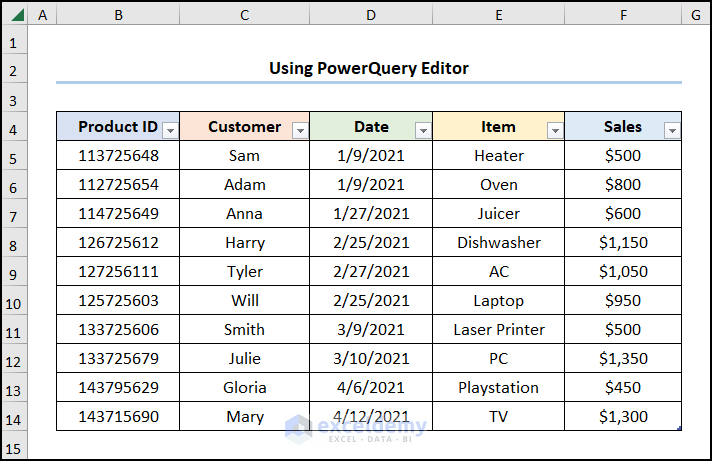
Task: Open the Product ID filter dropdown
Action: click(170, 130)
